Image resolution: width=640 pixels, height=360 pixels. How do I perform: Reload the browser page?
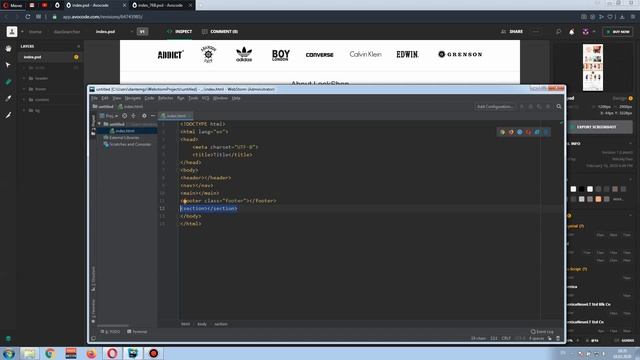coord(27,17)
